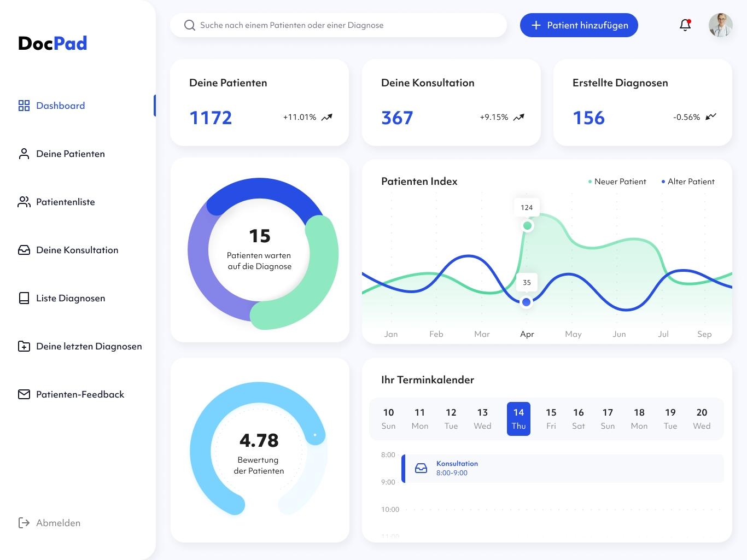Focus the patient or diagnosis search field
Screen dimensions: 747x560
tap(339, 25)
